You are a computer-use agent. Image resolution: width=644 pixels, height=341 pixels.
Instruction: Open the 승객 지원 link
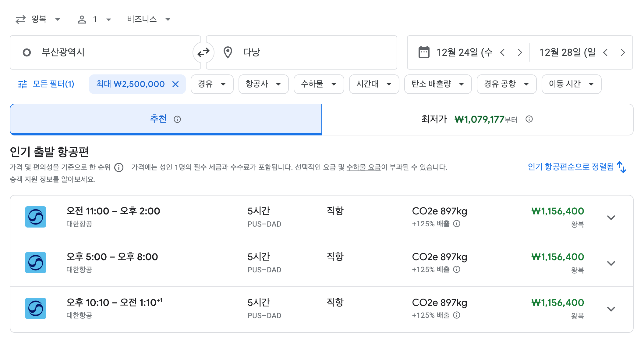pyautogui.click(x=23, y=179)
